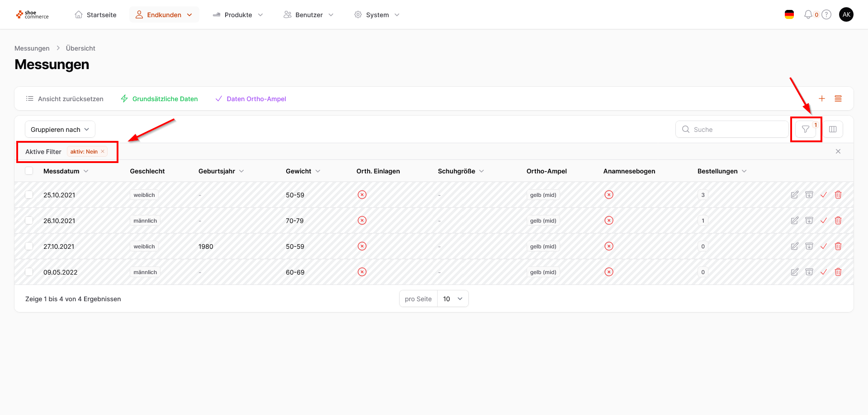Click Ansicht zurücksetzen button
Image resolution: width=868 pixels, height=415 pixels.
tap(65, 99)
